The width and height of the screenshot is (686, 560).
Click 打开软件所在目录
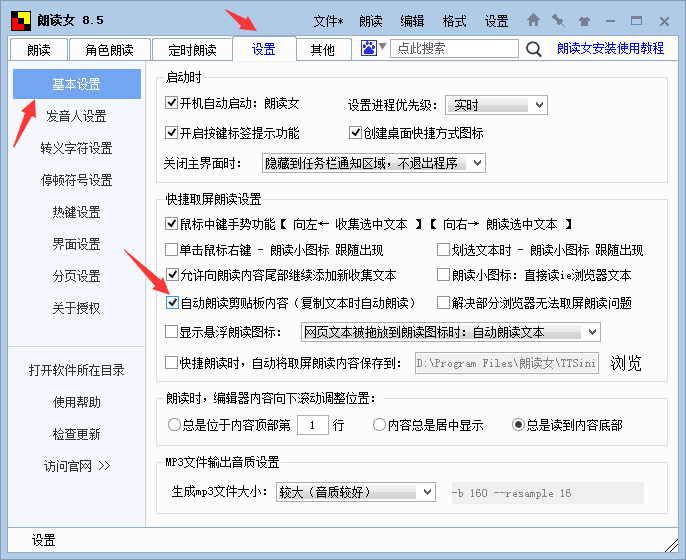tap(77, 370)
